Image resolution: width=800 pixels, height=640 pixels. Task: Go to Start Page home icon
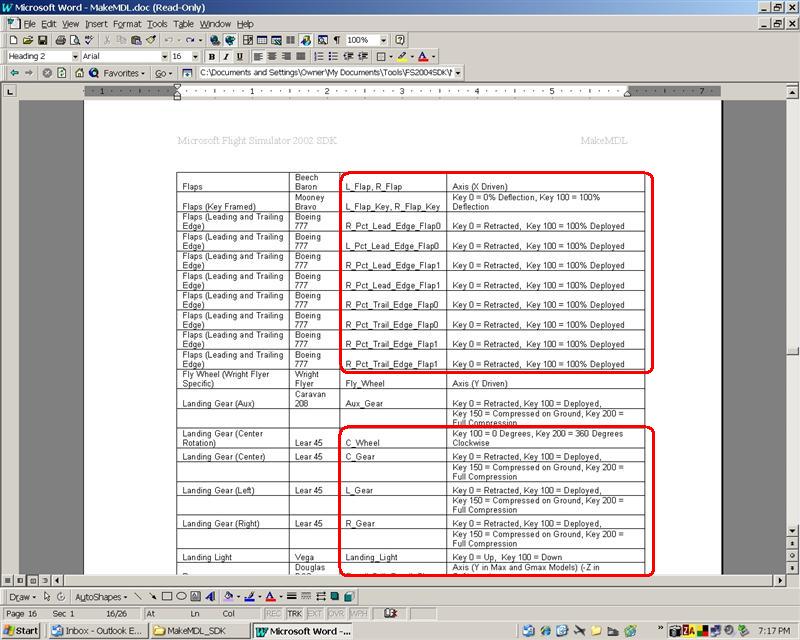(79, 73)
